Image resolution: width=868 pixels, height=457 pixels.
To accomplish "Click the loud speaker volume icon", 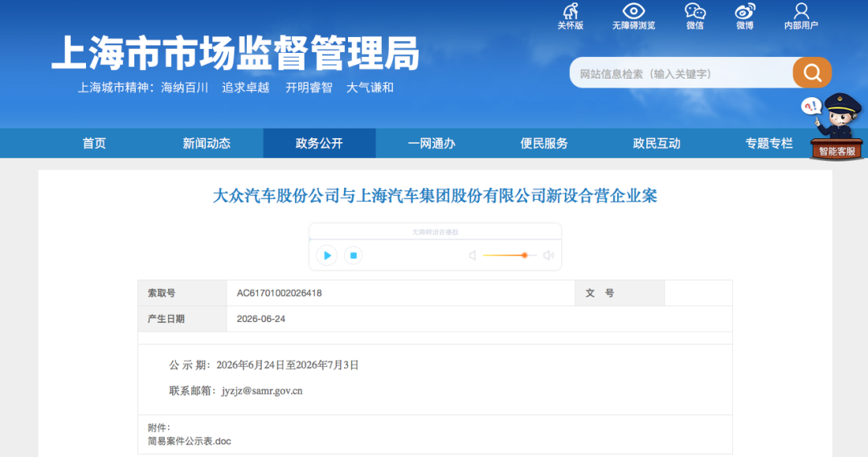I will coord(549,255).
